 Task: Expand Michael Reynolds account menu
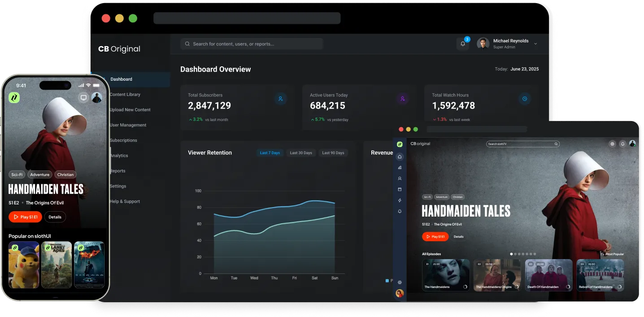(535, 43)
